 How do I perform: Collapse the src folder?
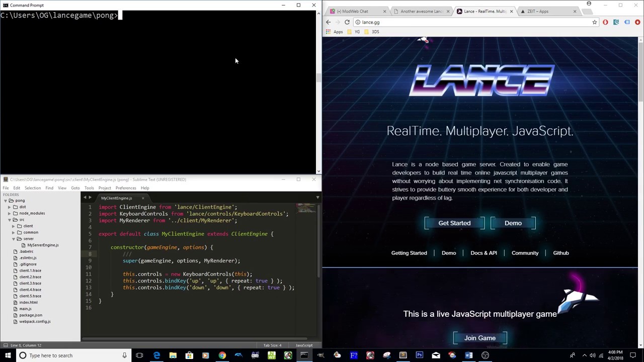(9, 220)
